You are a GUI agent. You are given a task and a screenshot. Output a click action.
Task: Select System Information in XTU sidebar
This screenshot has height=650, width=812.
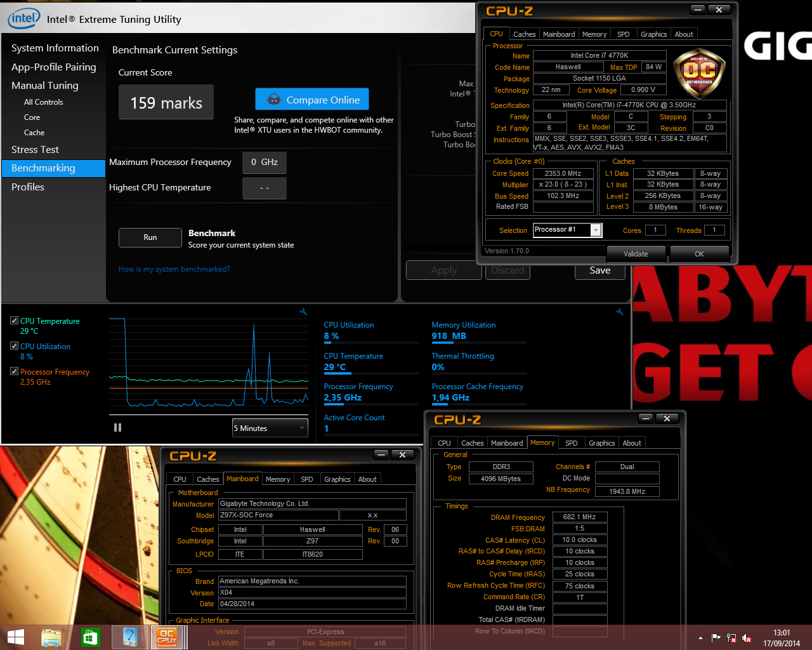click(55, 48)
